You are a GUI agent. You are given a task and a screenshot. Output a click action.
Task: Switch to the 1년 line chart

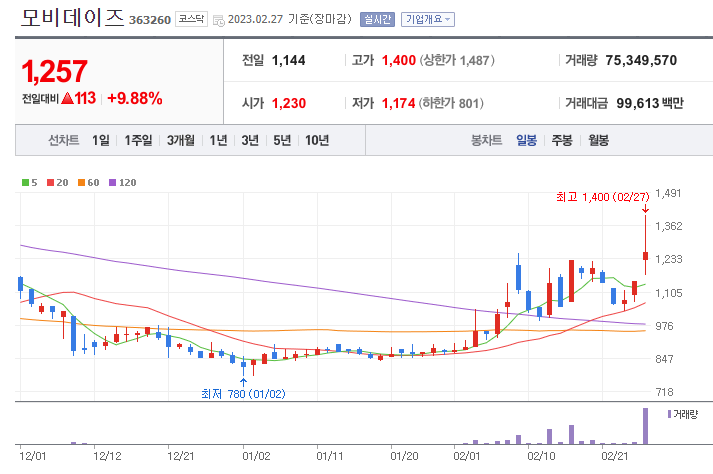218,140
